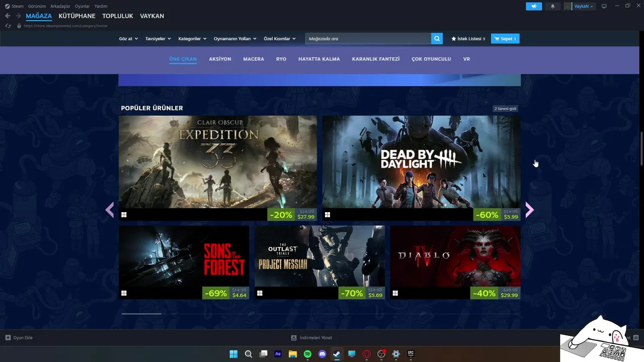Screen dimensions: 644x362
Task: Select the KARANLIK FANTEZİ tab
Action: (x=376, y=59)
